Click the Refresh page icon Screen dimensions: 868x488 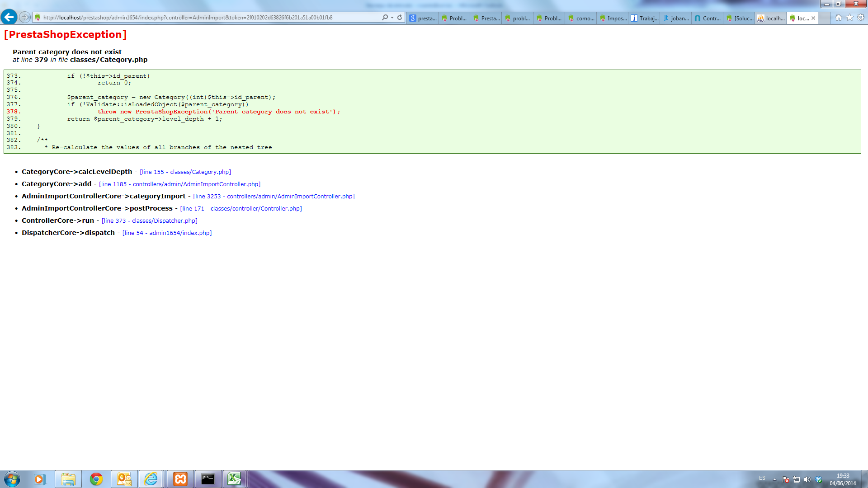[x=400, y=17]
